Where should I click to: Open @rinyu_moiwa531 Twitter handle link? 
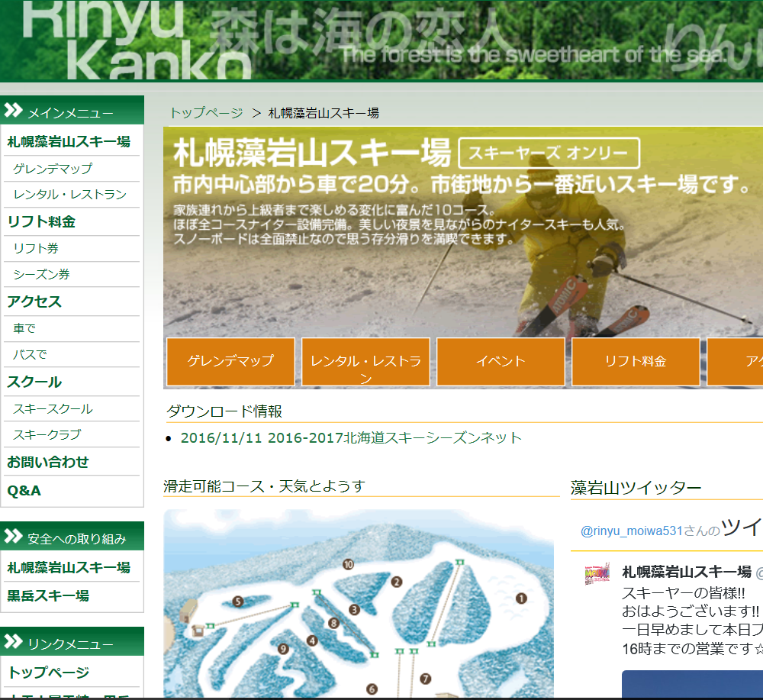(x=632, y=531)
